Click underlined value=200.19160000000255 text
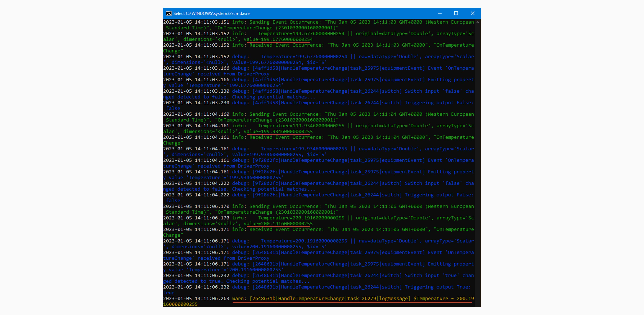The width and height of the screenshot is (644, 315). pos(278,224)
